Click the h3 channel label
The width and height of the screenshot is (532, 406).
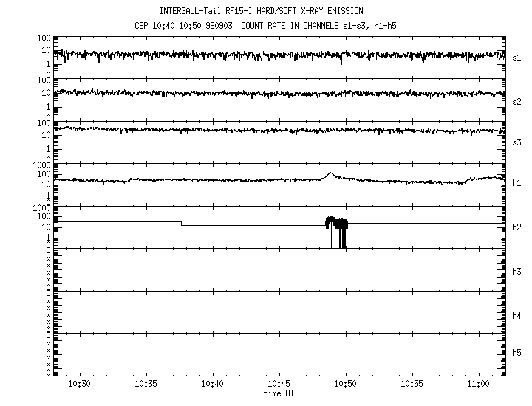pos(517,272)
